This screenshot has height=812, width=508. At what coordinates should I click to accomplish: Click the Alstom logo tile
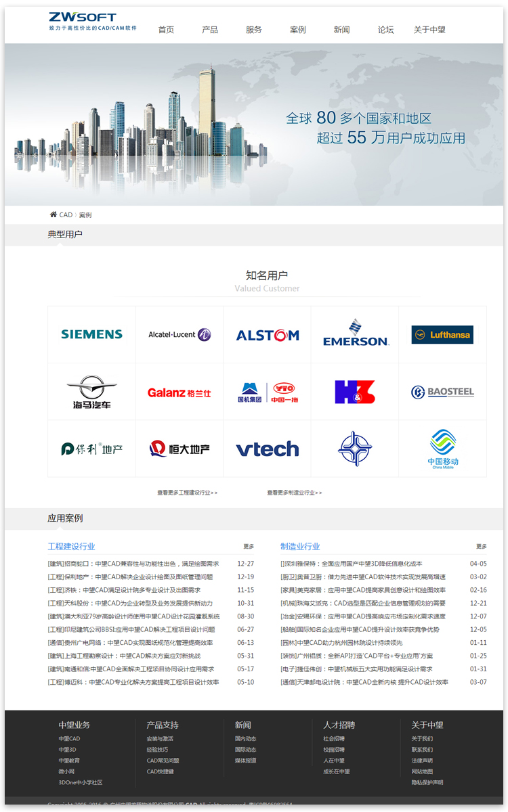point(267,335)
